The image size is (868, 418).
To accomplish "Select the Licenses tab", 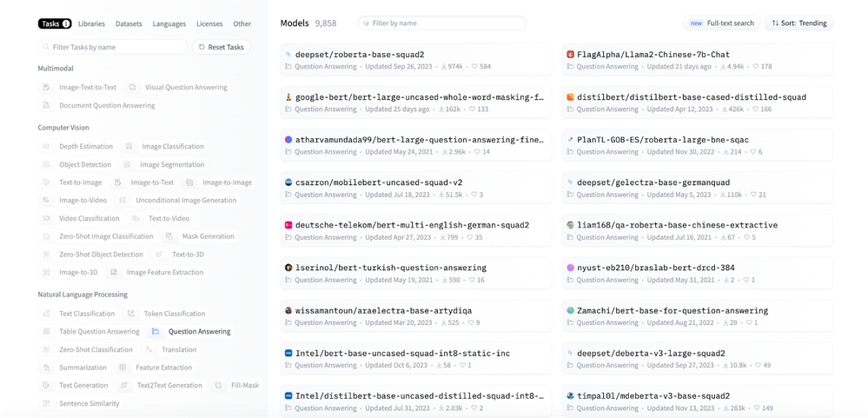I will 209,24.
